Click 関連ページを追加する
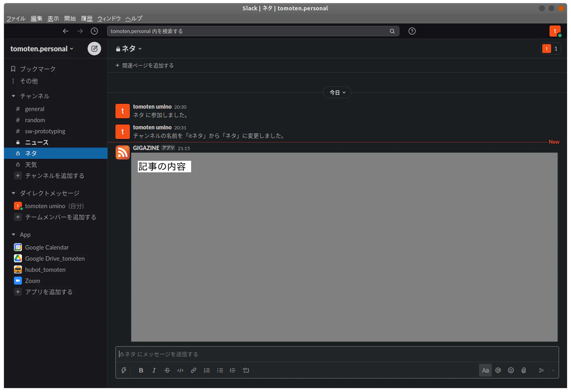 tap(145, 65)
